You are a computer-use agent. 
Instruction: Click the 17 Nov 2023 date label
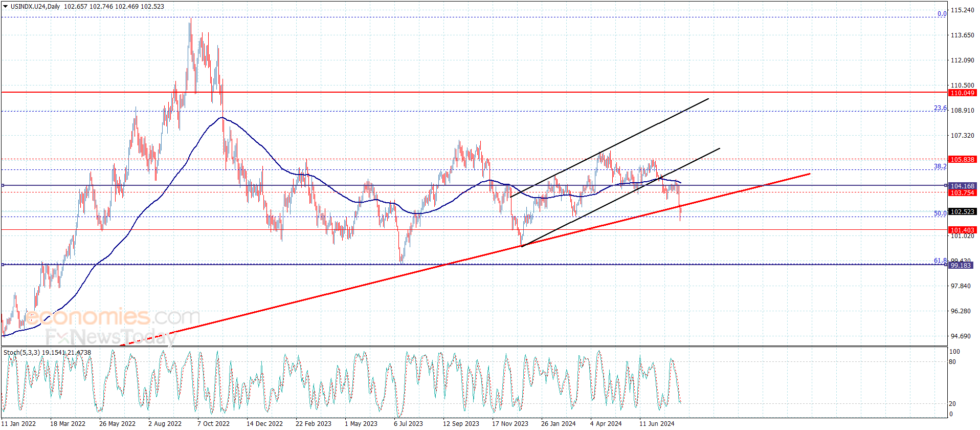(510, 423)
